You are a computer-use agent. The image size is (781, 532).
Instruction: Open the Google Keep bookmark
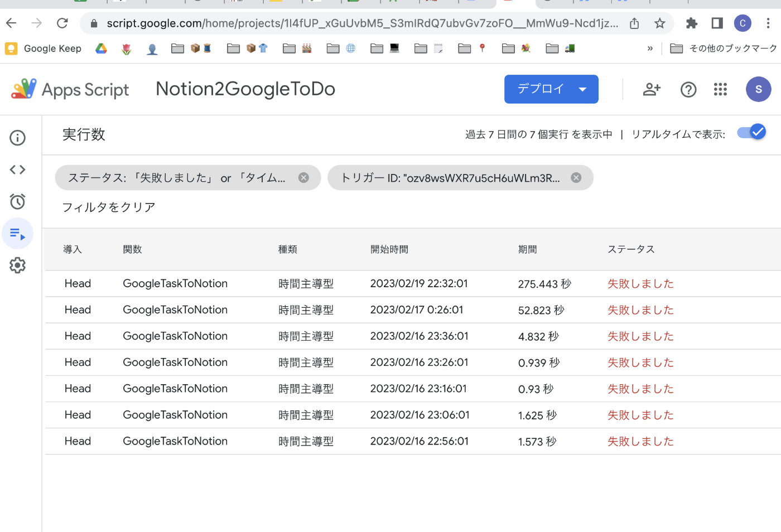tap(43, 49)
